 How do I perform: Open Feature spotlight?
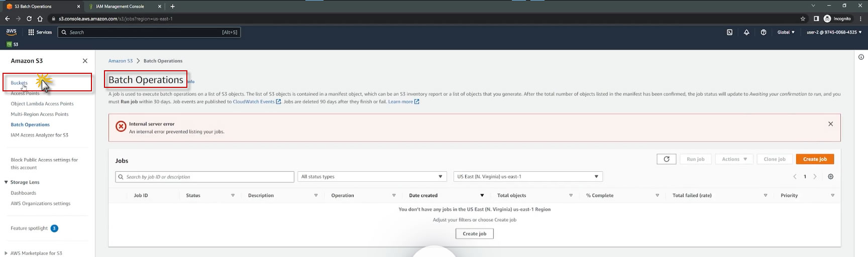(29, 228)
